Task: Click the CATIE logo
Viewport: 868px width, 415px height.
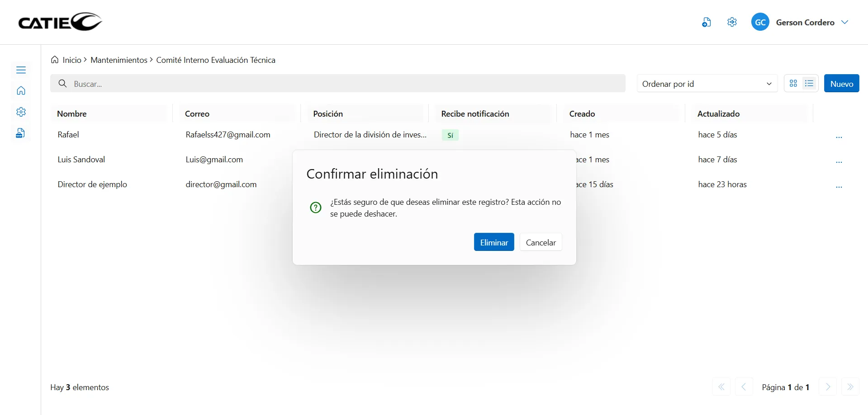Action: (x=60, y=22)
